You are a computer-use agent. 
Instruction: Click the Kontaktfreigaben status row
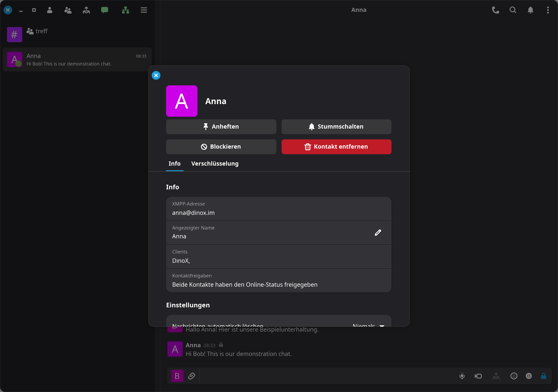279,280
